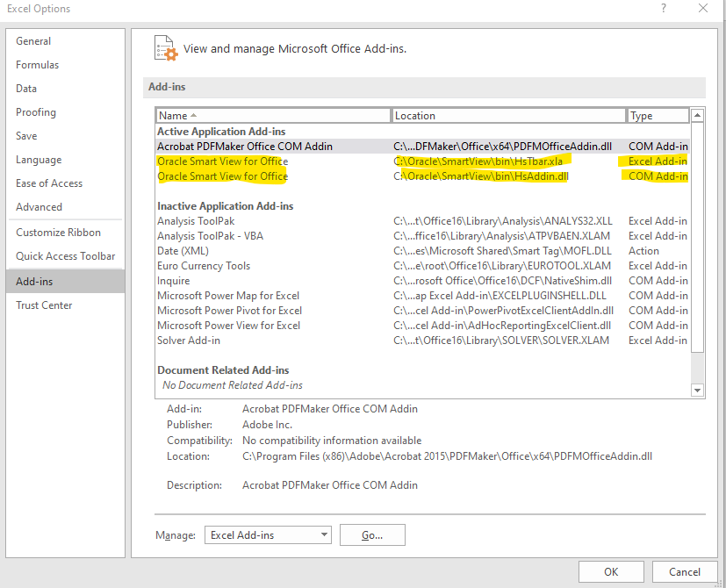Click the 'No compatibility information available' text
Viewport: 726px width, 588px height.
click(332, 441)
